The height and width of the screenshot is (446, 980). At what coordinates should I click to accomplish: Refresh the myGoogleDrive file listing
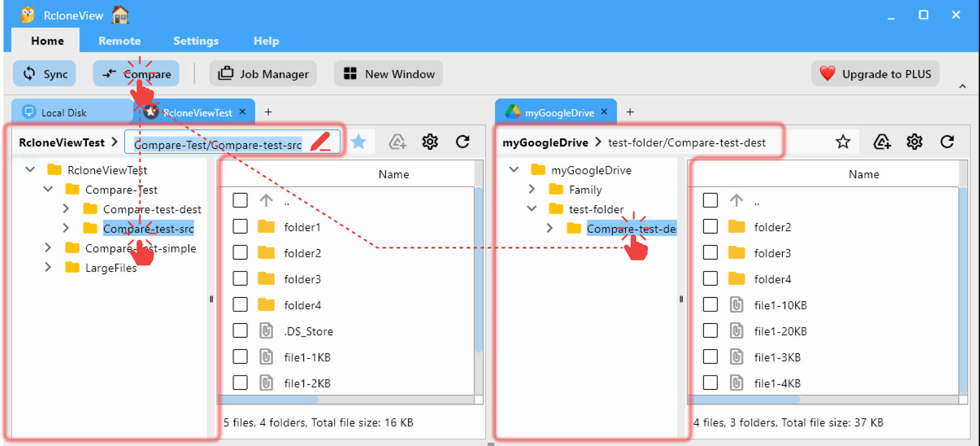[x=947, y=141]
